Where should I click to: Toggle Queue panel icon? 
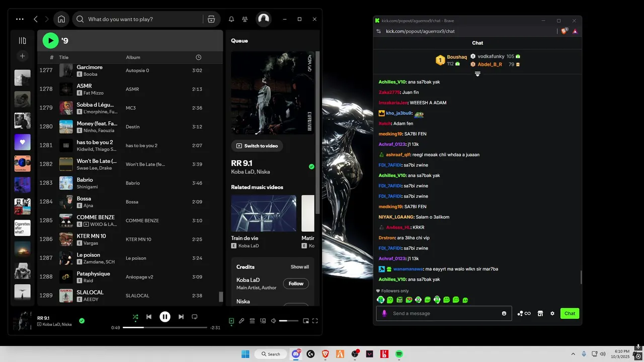point(252,321)
